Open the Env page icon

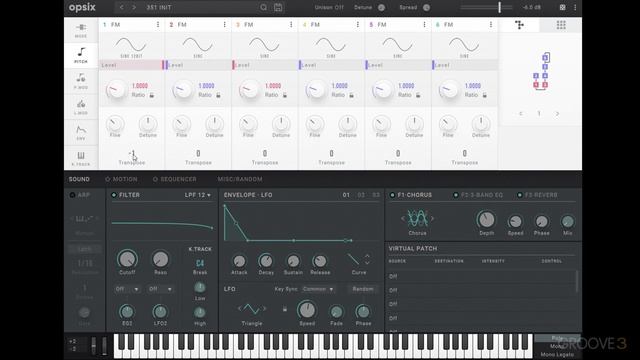click(x=81, y=130)
